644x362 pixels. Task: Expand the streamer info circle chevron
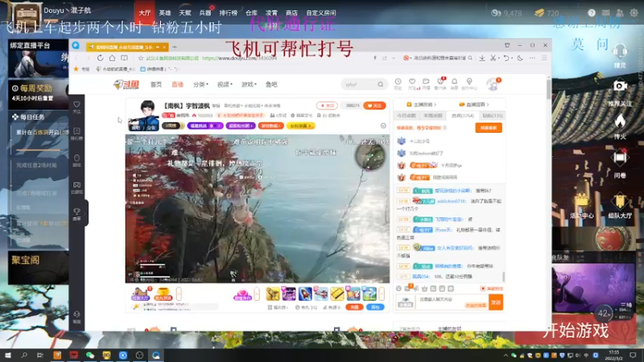(x=383, y=125)
